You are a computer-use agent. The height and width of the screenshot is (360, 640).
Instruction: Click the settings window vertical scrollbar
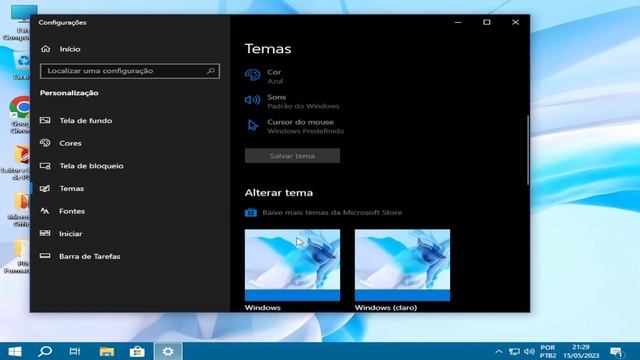pyautogui.click(x=528, y=150)
